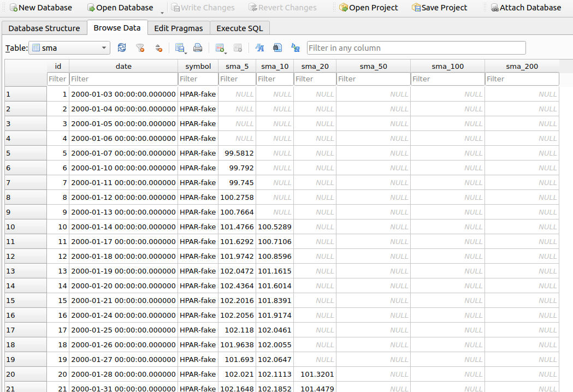The image size is (573, 392).
Task: Open the find and replace icon
Action: (296, 48)
